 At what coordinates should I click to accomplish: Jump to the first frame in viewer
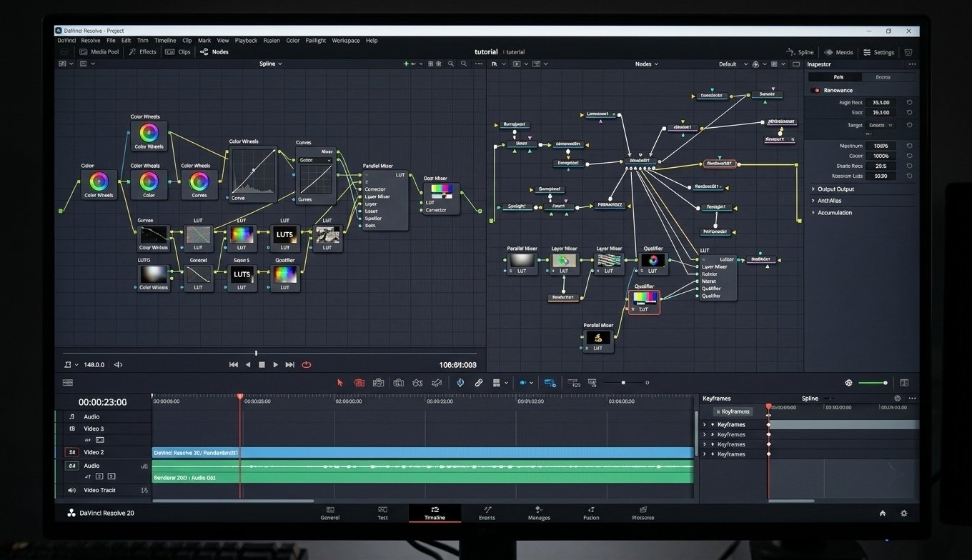tap(234, 364)
